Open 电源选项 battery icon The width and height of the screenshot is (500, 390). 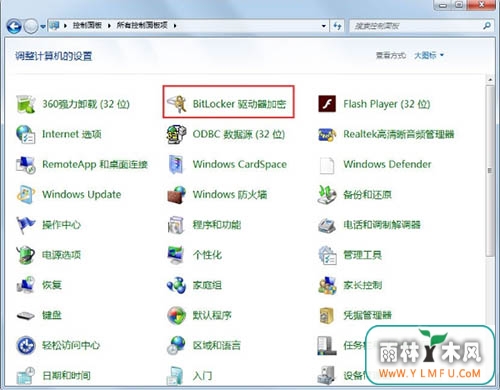pos(25,255)
